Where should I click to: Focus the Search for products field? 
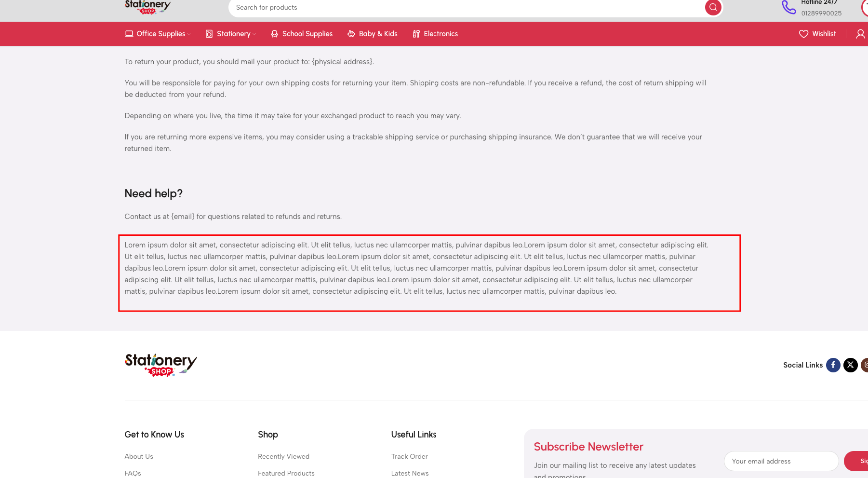point(467,8)
